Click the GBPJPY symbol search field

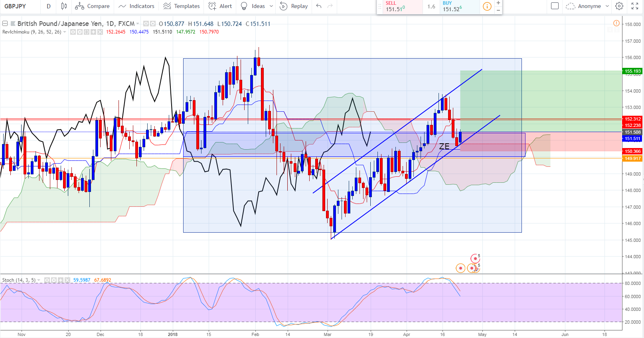click(x=20, y=6)
